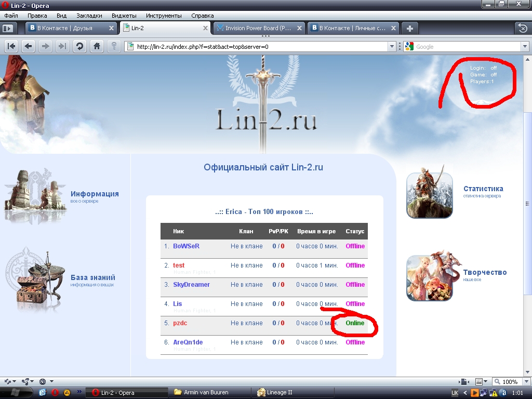
Task: Click the page vertical scrollbar thumb
Action: tap(528, 204)
